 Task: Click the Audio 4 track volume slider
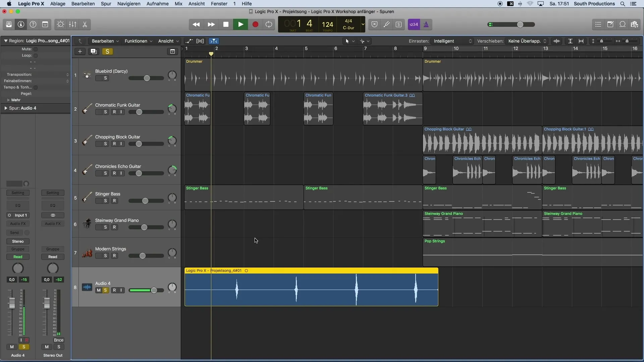pos(146,290)
